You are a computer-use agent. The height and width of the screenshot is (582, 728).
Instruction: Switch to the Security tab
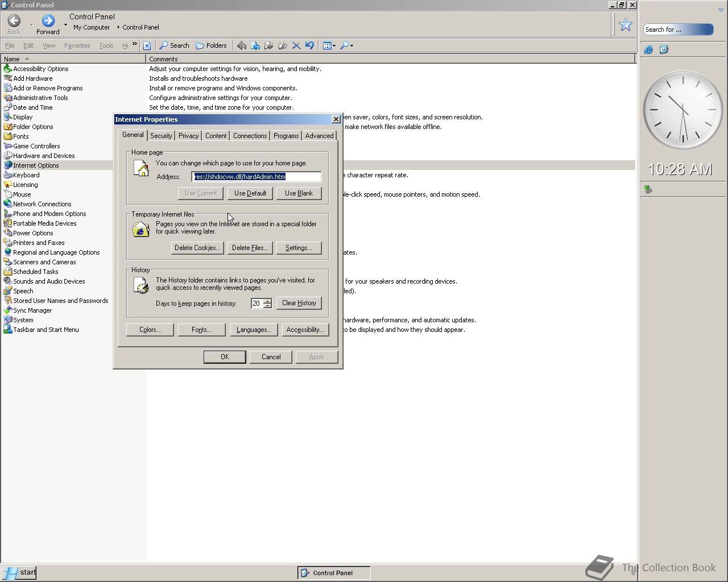click(161, 136)
